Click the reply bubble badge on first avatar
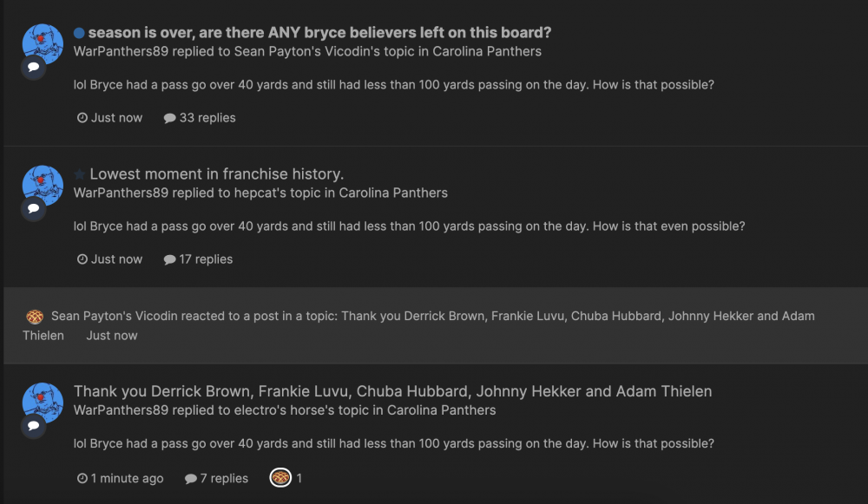Viewport: 868px width, 504px height. (x=33, y=68)
